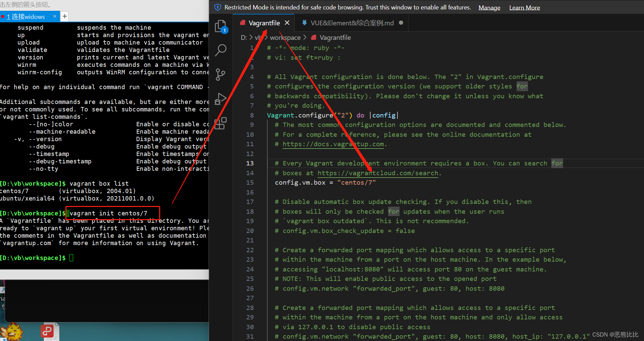Image resolution: width=644 pixels, height=341 pixels.
Task: Click line number 15 in the editor gutter
Action: pyautogui.click(x=250, y=183)
